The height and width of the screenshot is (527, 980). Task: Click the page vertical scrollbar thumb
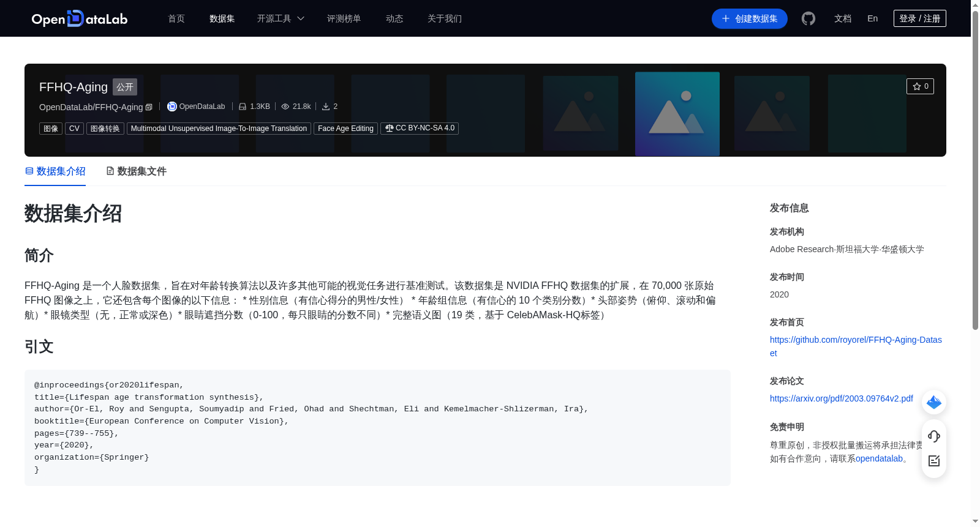pos(975,170)
